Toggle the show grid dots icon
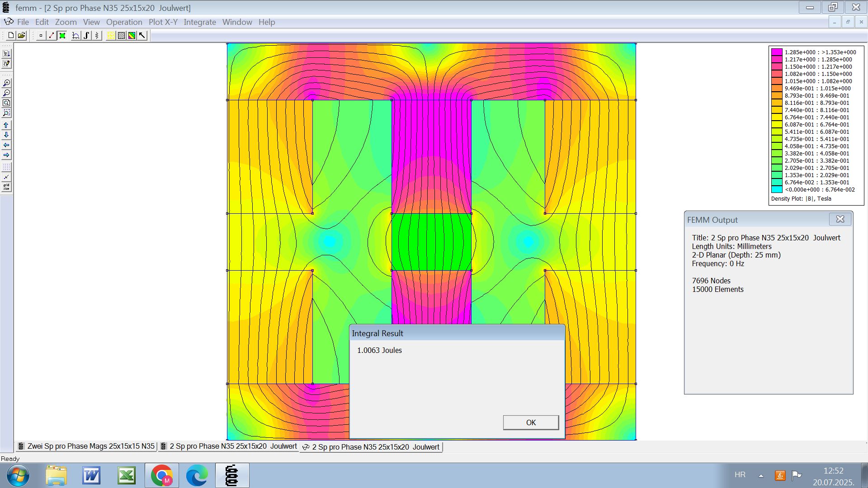The image size is (868, 488). tap(6, 167)
